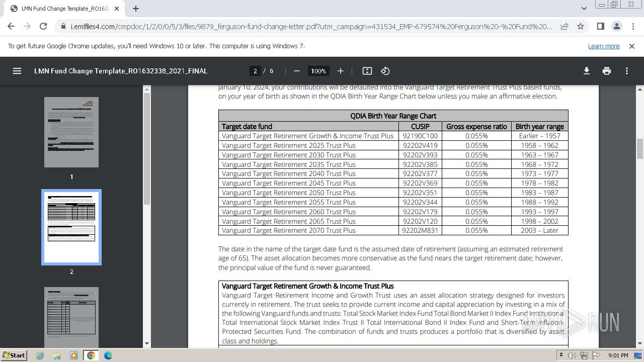Click birth year range 1968 – 1972
The image size is (644, 362).
click(539, 164)
